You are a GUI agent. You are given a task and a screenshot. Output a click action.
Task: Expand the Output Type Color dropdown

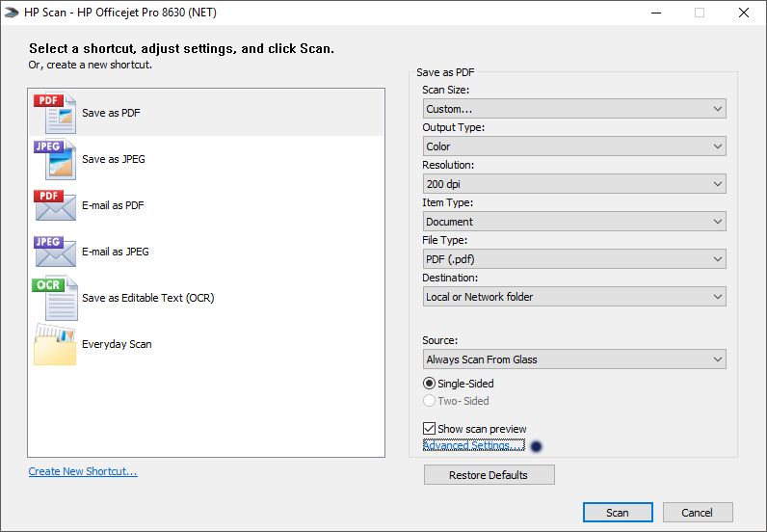[574, 146]
